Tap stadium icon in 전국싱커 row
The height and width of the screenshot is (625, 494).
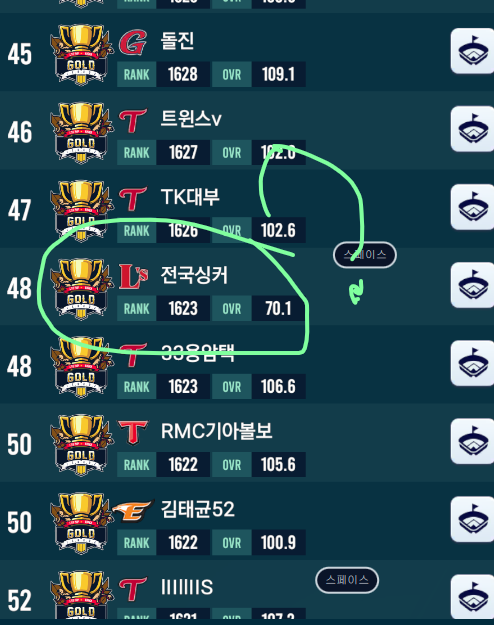[x=472, y=285]
